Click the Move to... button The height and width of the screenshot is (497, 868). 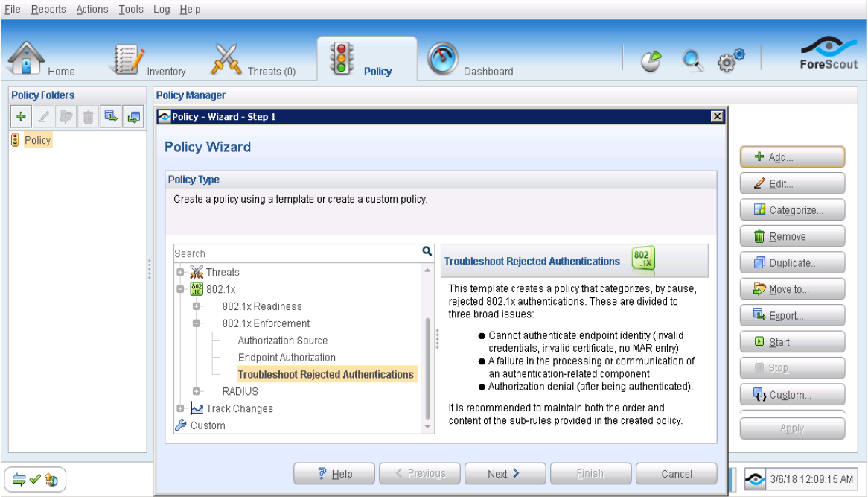pos(792,289)
